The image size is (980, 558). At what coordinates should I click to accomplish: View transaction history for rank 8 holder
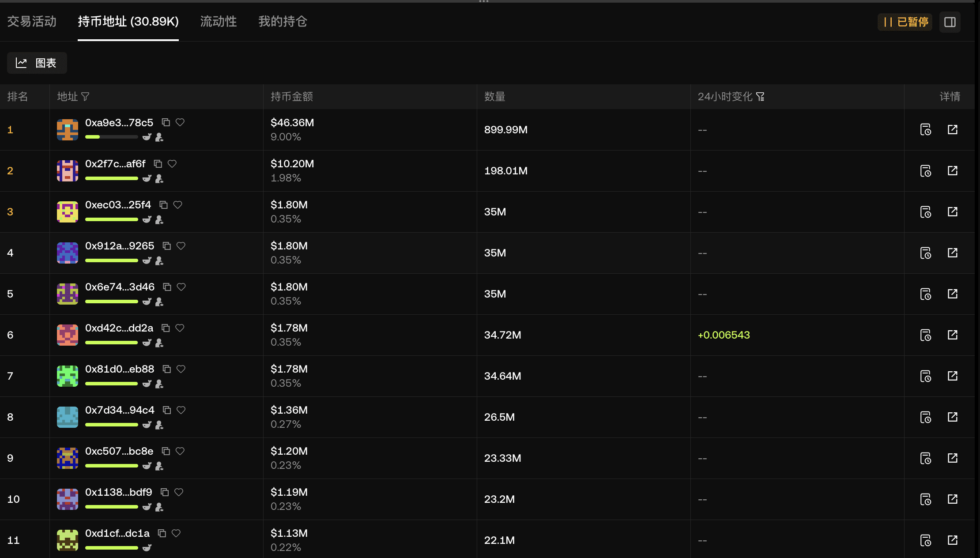click(x=926, y=417)
